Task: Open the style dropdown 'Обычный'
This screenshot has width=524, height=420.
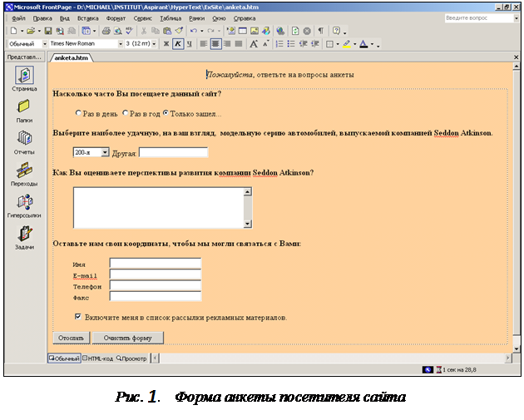Action: click(44, 44)
